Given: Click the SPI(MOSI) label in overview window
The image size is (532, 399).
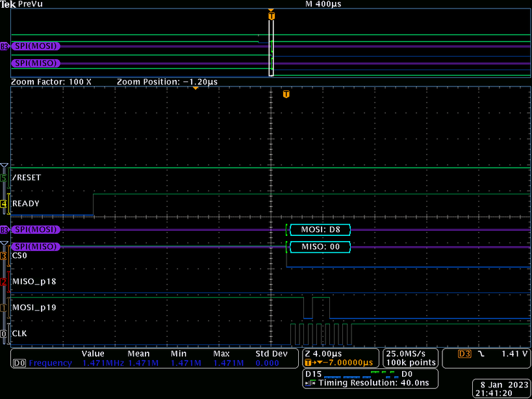Looking at the screenshot, I should (36, 46).
